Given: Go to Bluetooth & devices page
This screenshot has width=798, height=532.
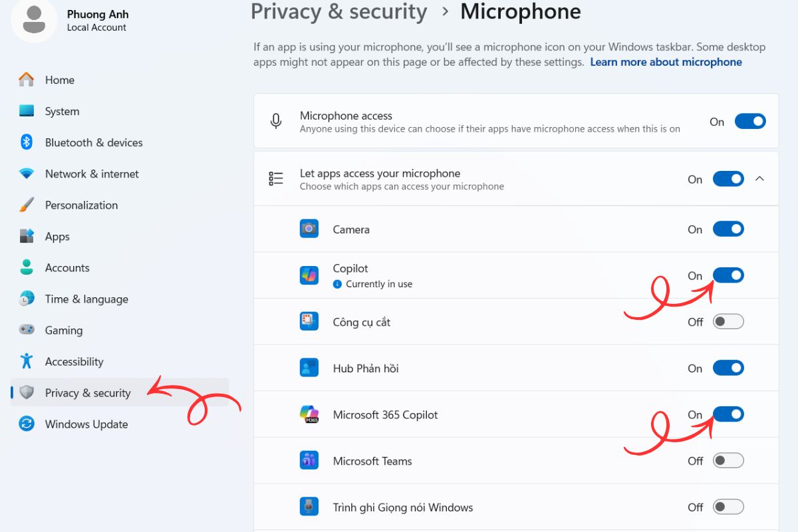Looking at the screenshot, I should pos(93,142).
